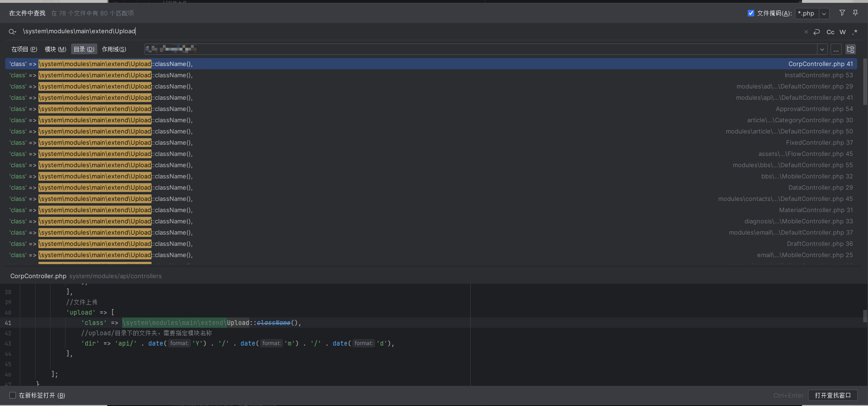Toggle Regex (.*) search option
Viewport: 868px width, 406px height.
click(855, 32)
